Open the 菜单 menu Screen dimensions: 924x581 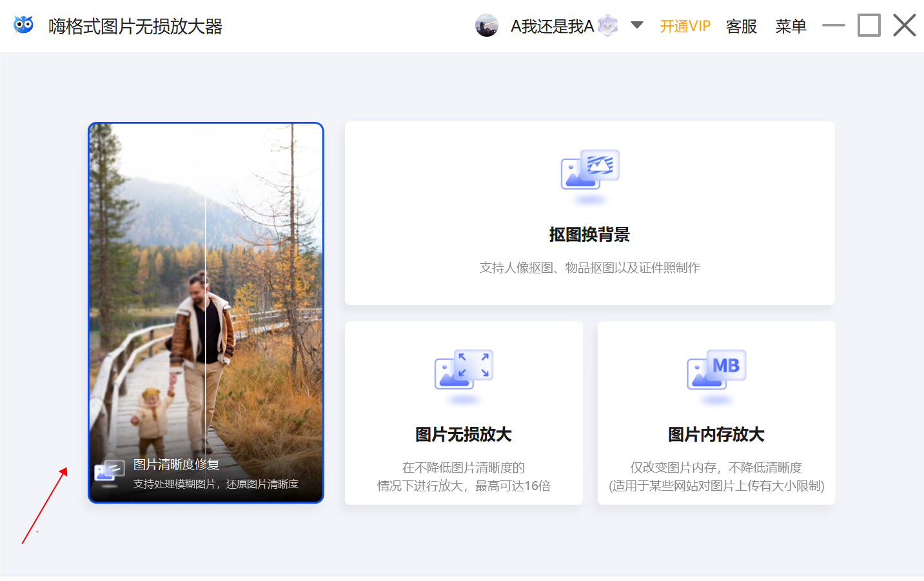coord(791,26)
